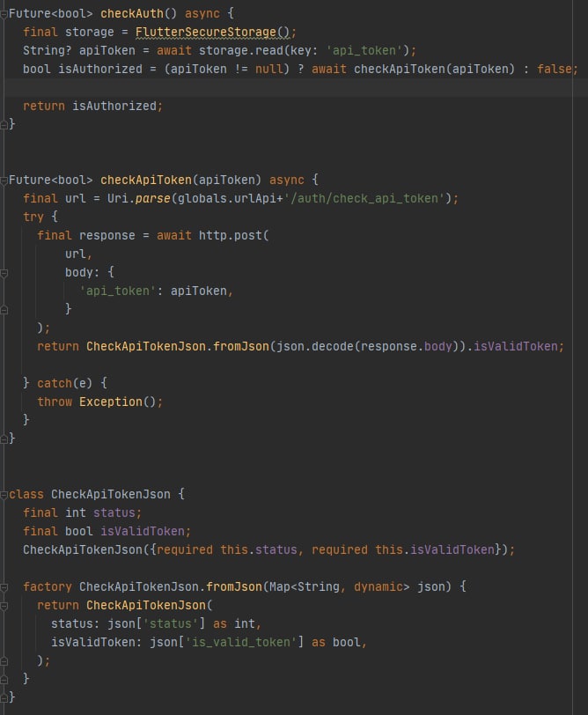The height and width of the screenshot is (715, 588).
Task: Collapse the factory fromJson fold marker
Action: click(4, 587)
